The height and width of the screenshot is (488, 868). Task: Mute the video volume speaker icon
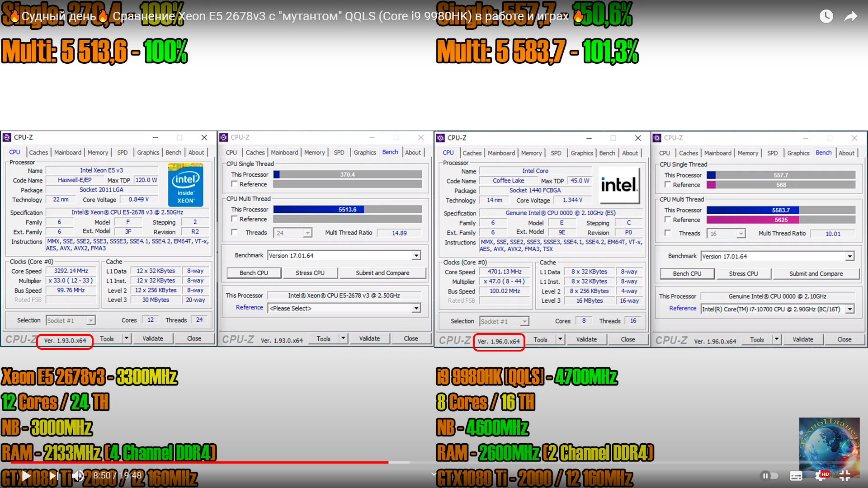coord(78,475)
